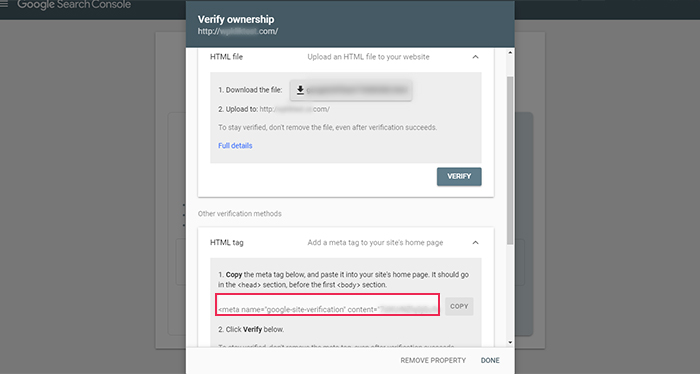Image resolution: width=700 pixels, height=374 pixels.
Task: Click the download file icon
Action: click(x=300, y=90)
